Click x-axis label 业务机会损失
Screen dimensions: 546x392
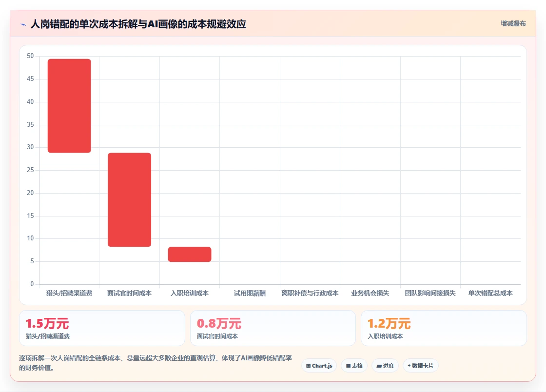pyautogui.click(x=370, y=293)
